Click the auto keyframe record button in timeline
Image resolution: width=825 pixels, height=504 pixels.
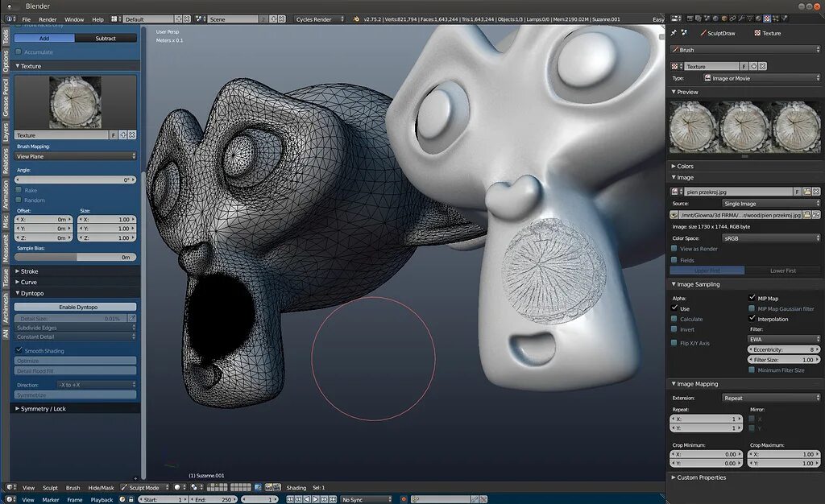(x=404, y=499)
